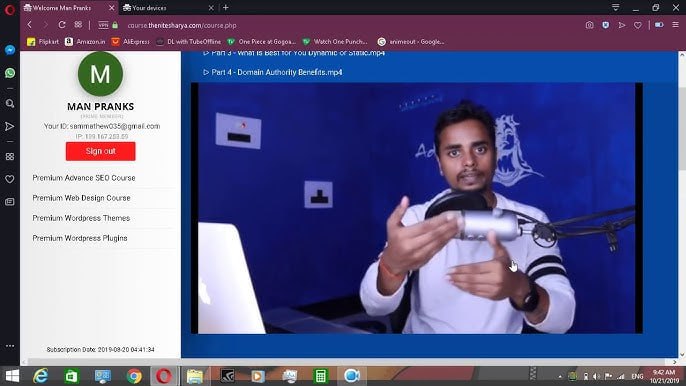Click the sidebar search icon

[x=10, y=104]
